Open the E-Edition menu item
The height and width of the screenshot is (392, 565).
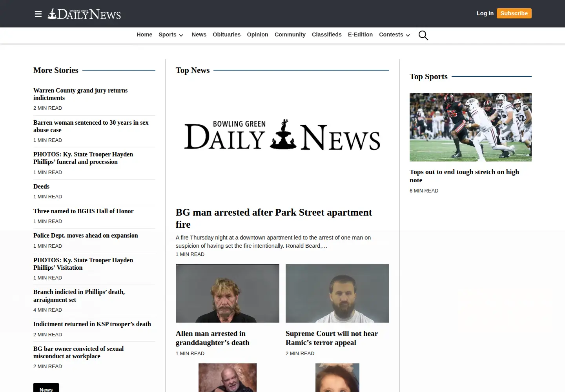(x=360, y=34)
